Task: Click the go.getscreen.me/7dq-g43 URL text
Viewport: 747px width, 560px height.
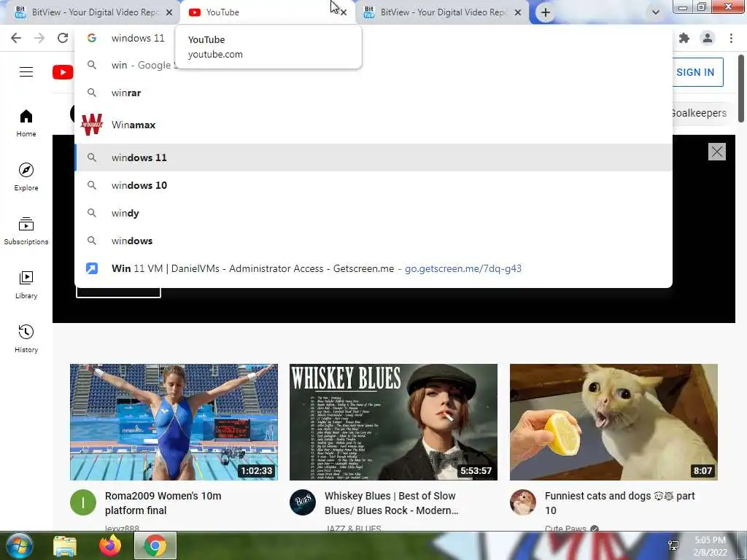Action: tap(463, 268)
